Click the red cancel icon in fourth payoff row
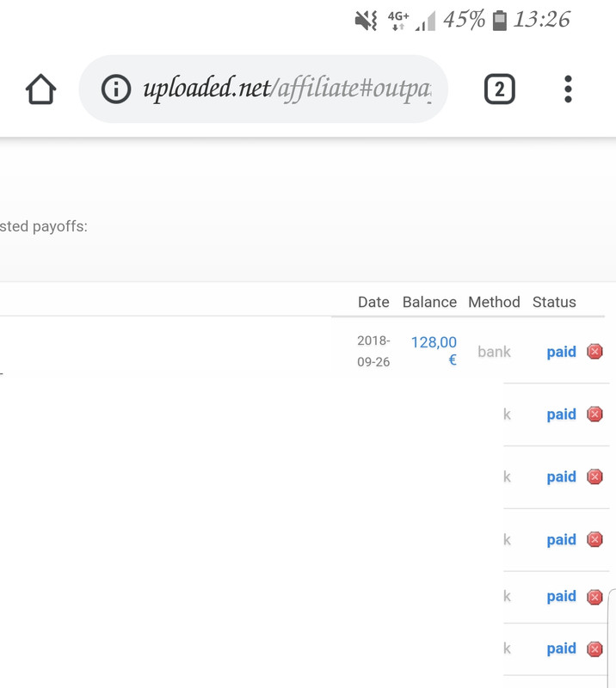 pos(594,540)
